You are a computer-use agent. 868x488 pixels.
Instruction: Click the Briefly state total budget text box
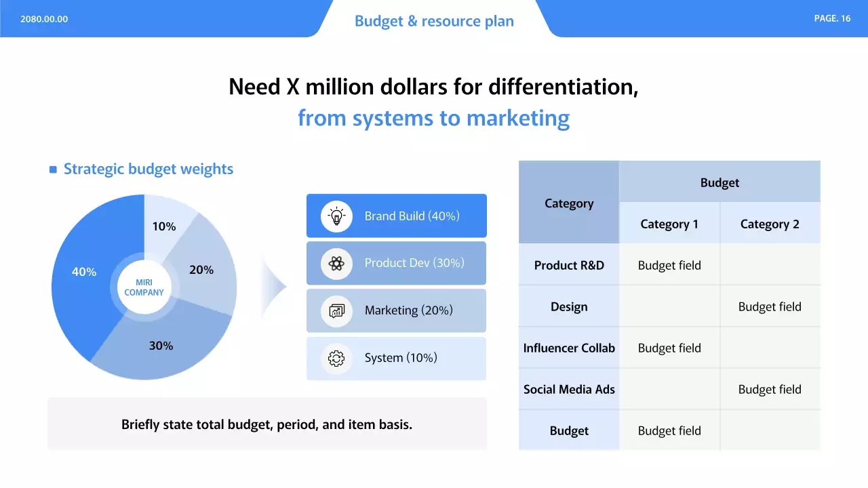(267, 425)
